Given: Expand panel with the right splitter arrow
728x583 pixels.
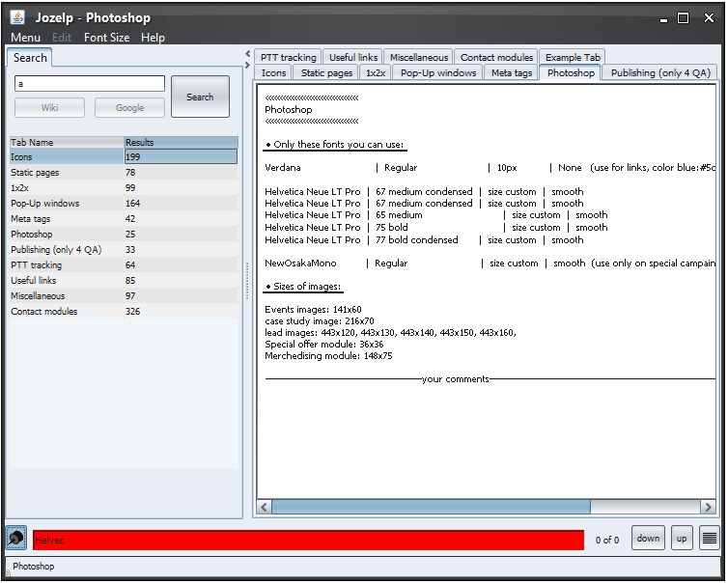Looking at the screenshot, I should click(247, 66).
